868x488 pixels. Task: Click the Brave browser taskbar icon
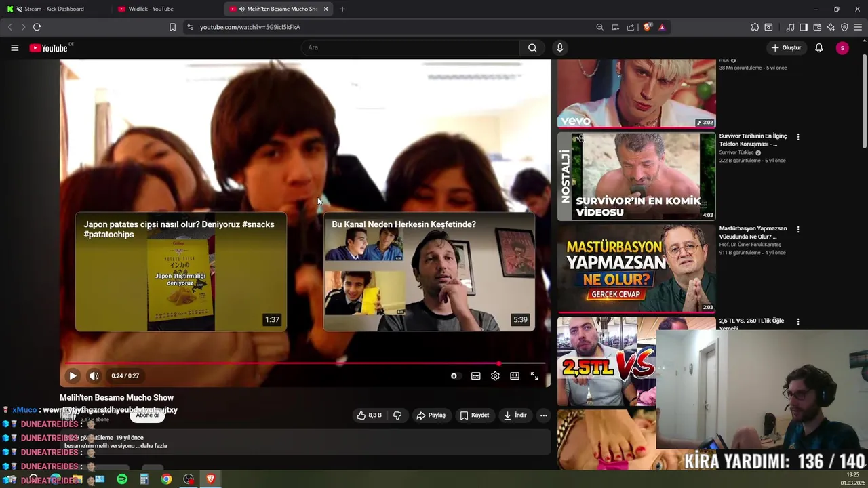[x=210, y=479]
